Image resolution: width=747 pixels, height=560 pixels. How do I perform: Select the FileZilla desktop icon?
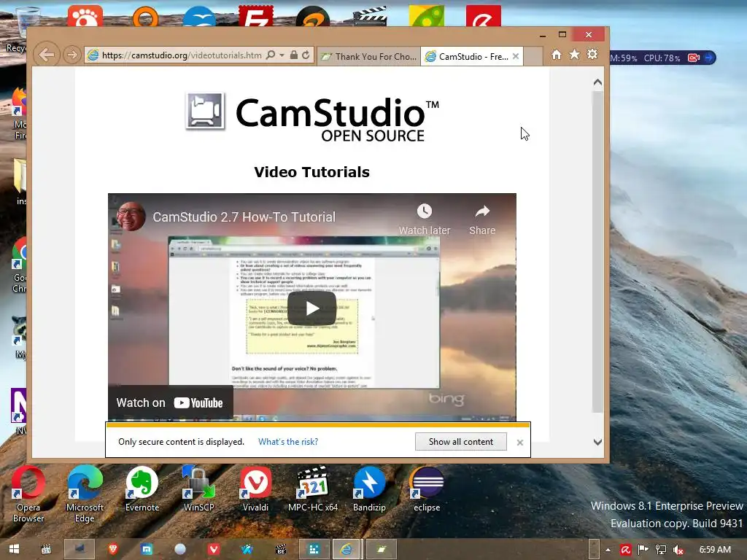click(x=256, y=16)
